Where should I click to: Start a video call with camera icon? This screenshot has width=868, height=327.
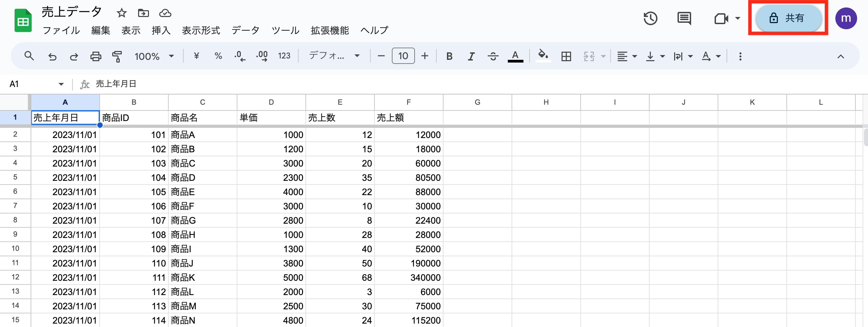721,18
